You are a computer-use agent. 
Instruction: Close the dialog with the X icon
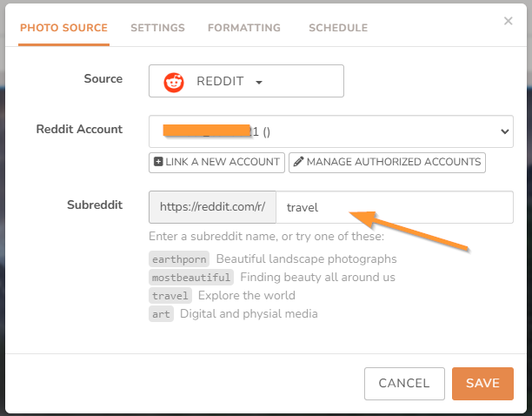point(508,21)
